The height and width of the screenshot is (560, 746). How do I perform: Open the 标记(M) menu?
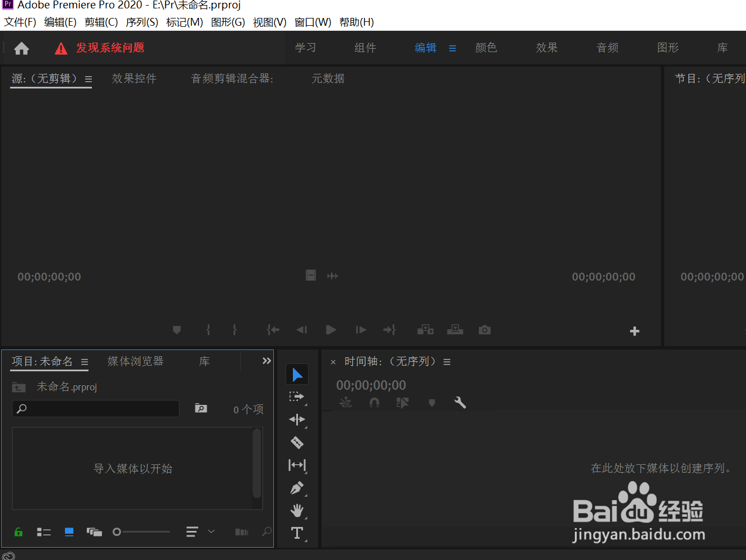click(185, 22)
